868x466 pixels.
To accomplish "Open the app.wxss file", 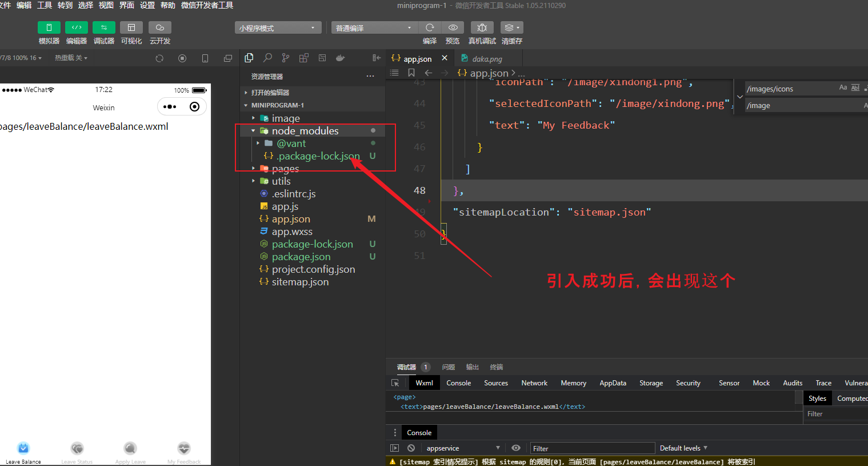I will 313,232.
